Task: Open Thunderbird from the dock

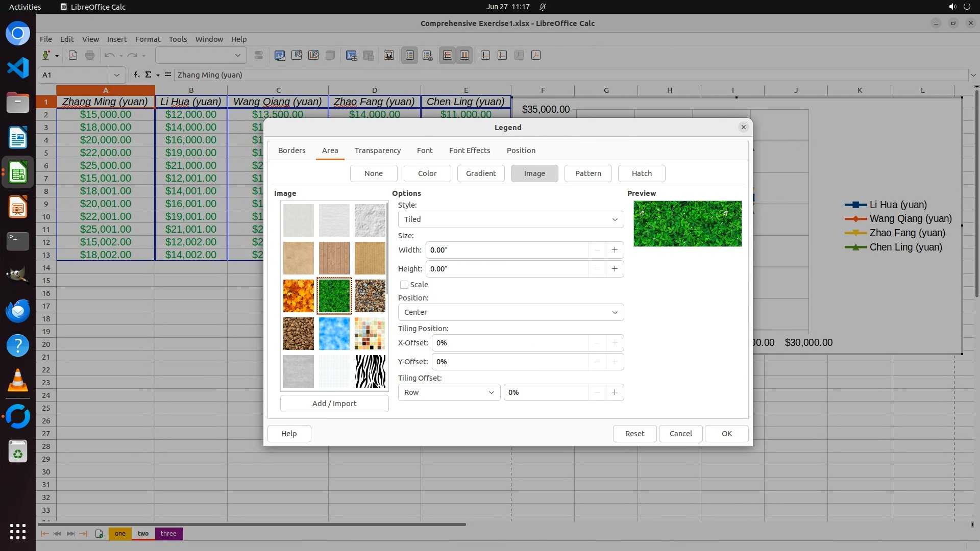Action: tap(18, 311)
